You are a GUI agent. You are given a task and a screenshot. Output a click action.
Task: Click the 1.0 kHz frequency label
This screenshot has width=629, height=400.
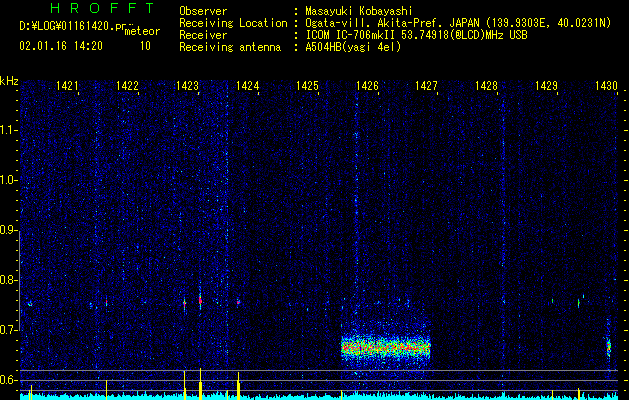point(9,180)
